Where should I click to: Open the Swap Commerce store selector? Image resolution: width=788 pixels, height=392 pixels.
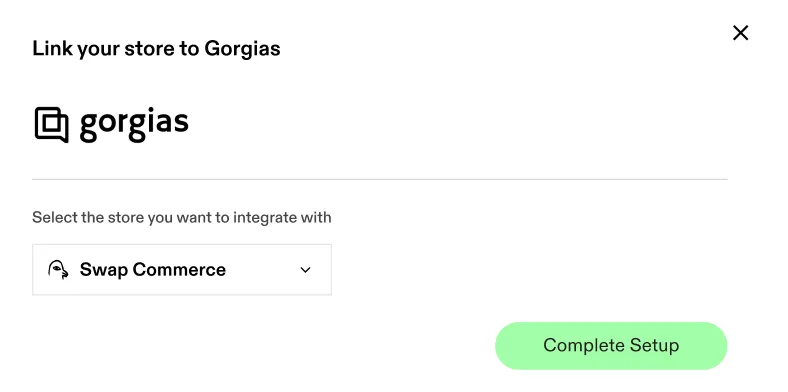tap(182, 270)
